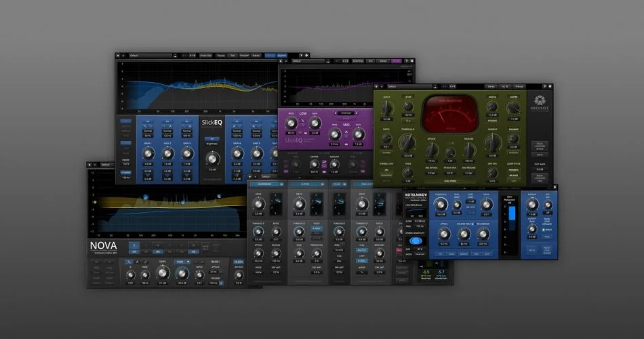This screenshot has width=644, height=339.
Task: Click the HF Lim module power icon
Action: click(344, 184)
